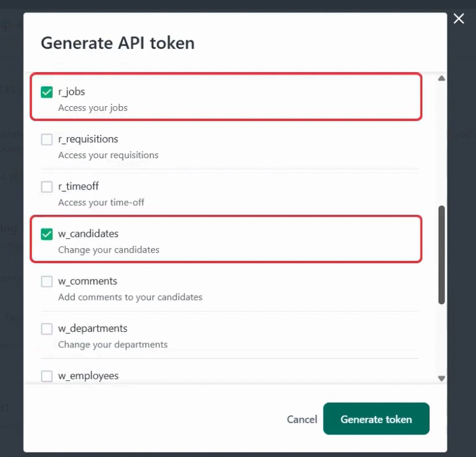Image resolution: width=476 pixels, height=457 pixels.
Task: Select the w_employees checkbox
Action: (x=47, y=377)
